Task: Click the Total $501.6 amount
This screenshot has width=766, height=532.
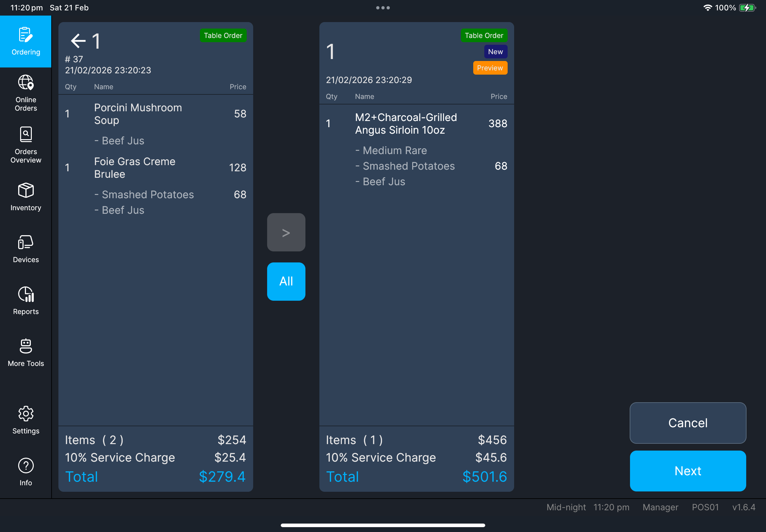Action: (486, 476)
